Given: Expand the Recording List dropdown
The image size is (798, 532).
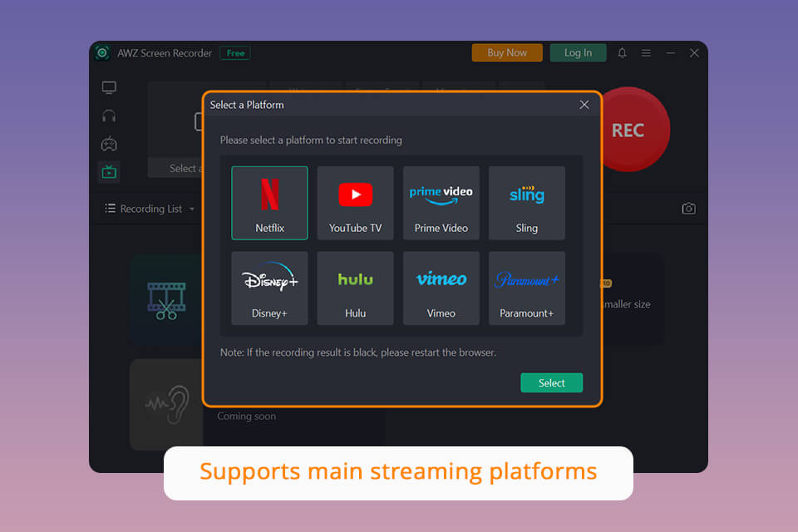Looking at the screenshot, I should click(150, 209).
